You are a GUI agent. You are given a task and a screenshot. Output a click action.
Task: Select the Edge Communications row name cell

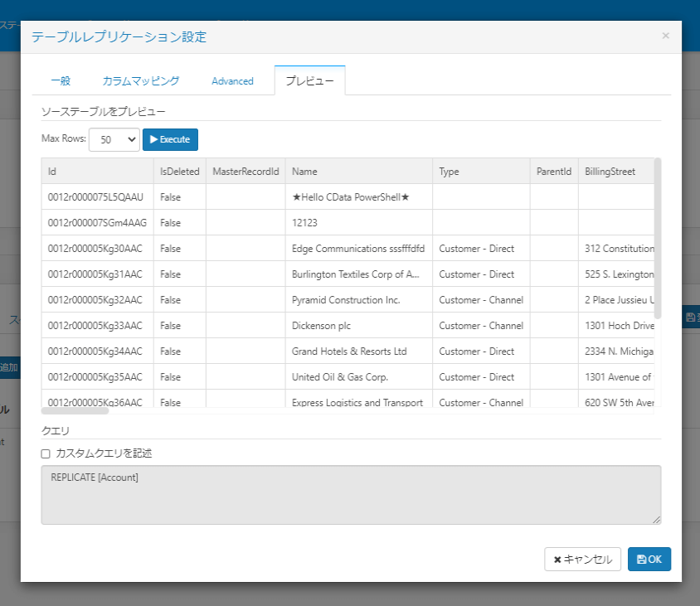[358, 249]
